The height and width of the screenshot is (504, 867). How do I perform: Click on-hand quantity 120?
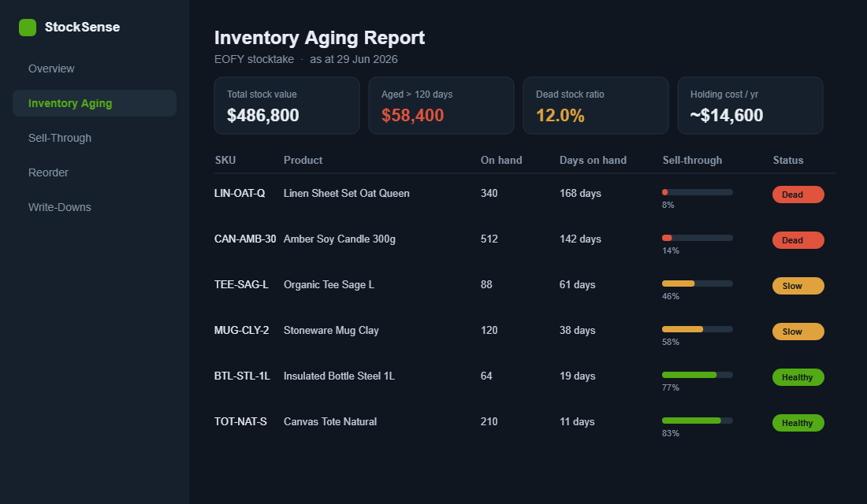pos(489,331)
